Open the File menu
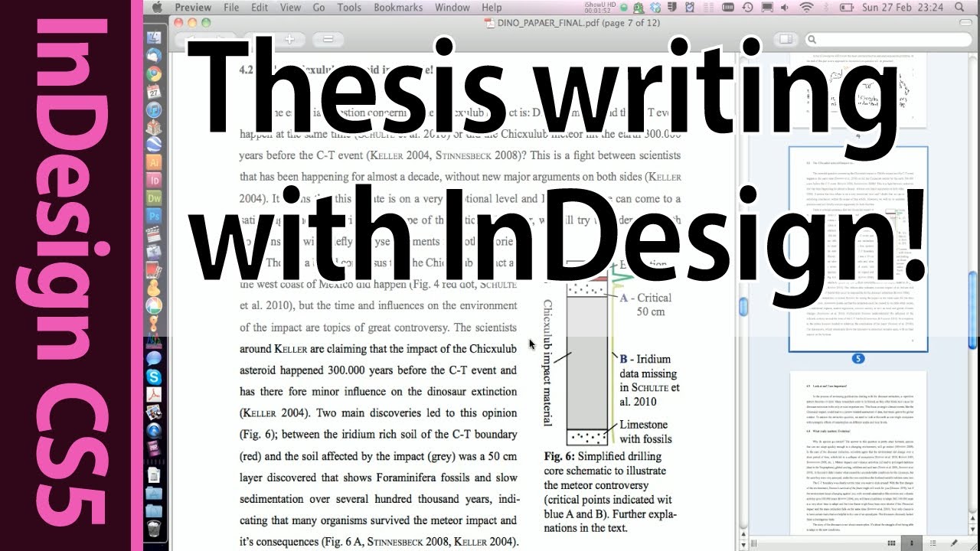Viewport: 980px width, 551px height. [x=230, y=8]
